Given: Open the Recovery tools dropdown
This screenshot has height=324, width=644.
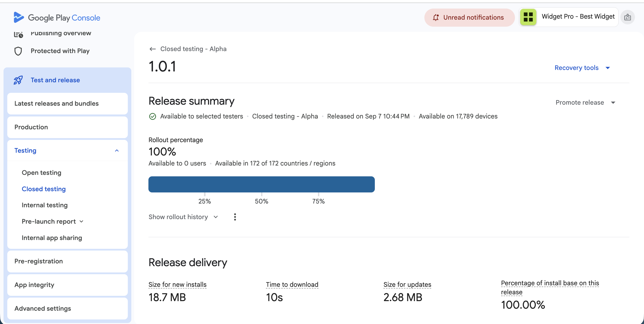Looking at the screenshot, I should point(582,68).
